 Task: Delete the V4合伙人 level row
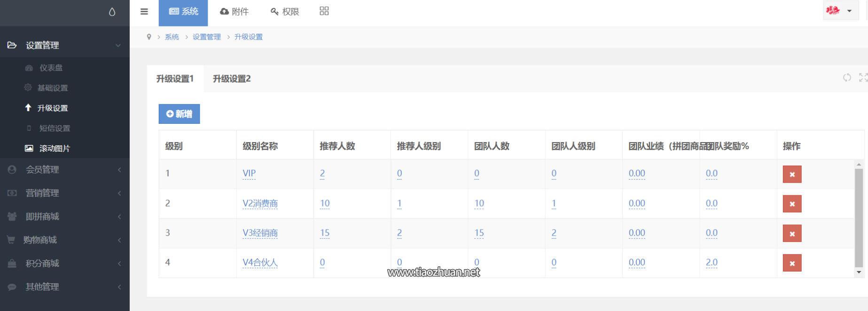(792, 263)
